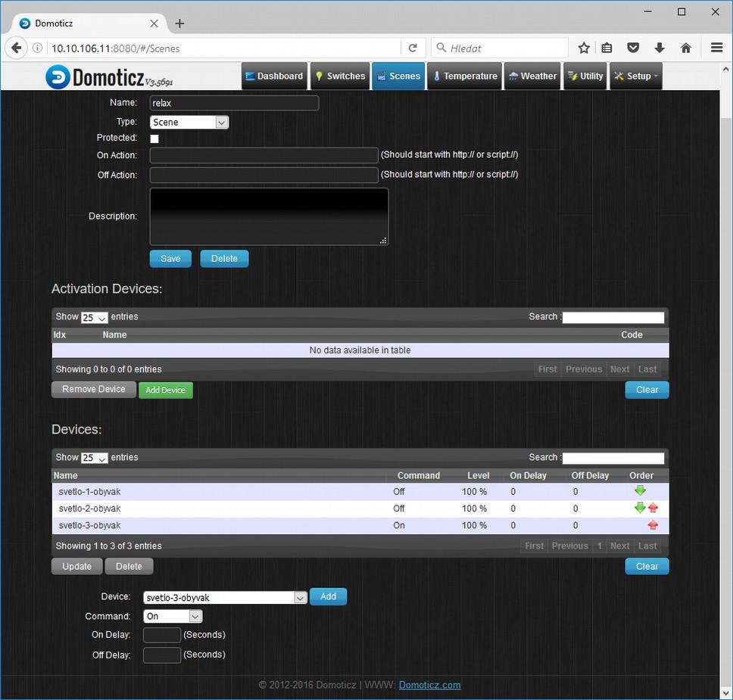Screen dimensions: 733x700
Task: Open the Command dropdown showing On
Action: (x=173, y=616)
